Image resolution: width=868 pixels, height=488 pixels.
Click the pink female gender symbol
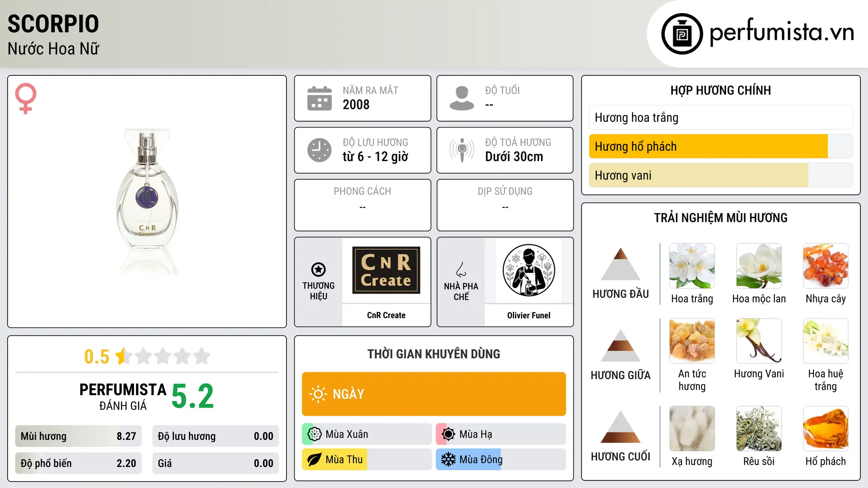pyautogui.click(x=26, y=98)
